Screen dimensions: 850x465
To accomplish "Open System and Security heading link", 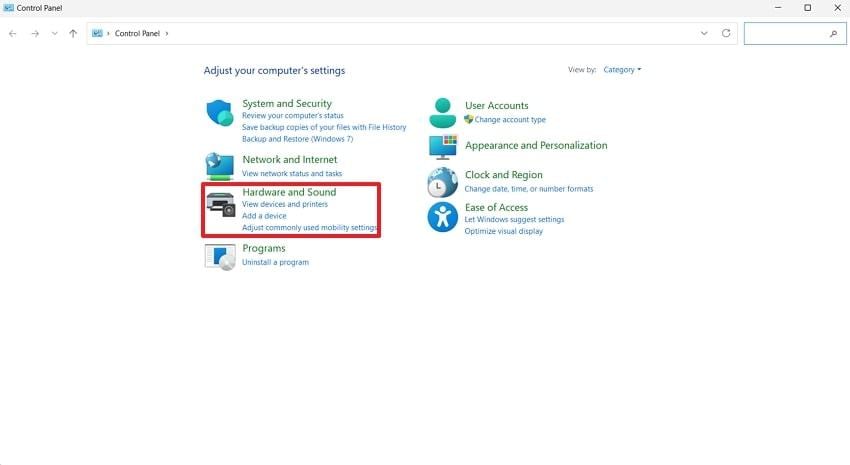I will [x=287, y=104].
